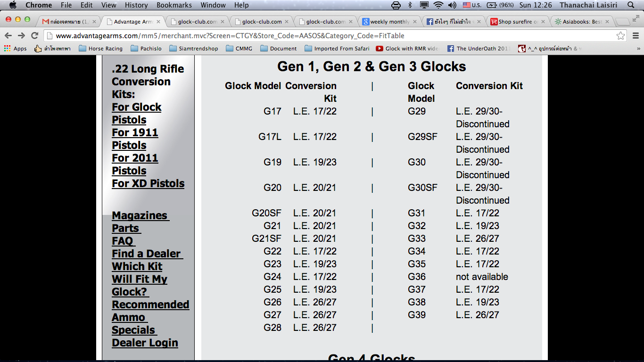Close the Gmail tab
Screen dimensions: 644x362
pyautogui.click(x=94, y=22)
